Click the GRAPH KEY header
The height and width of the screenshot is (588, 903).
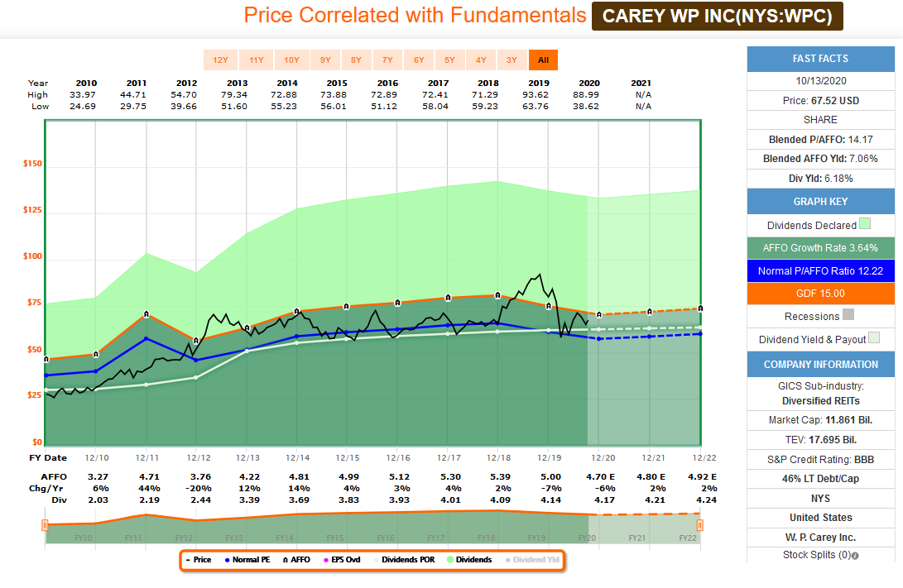(x=821, y=201)
